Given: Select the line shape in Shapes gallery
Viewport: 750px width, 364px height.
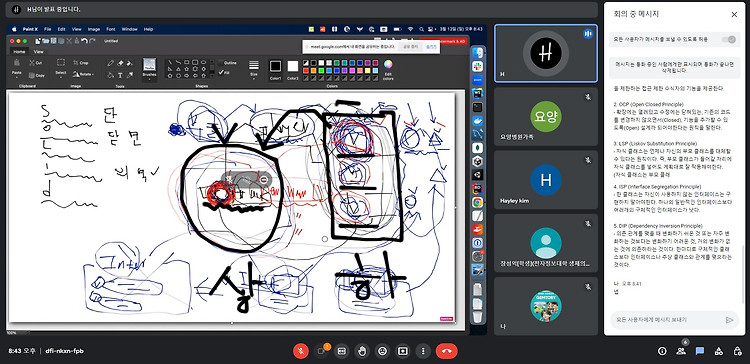Looking at the screenshot, I should click(x=170, y=62).
